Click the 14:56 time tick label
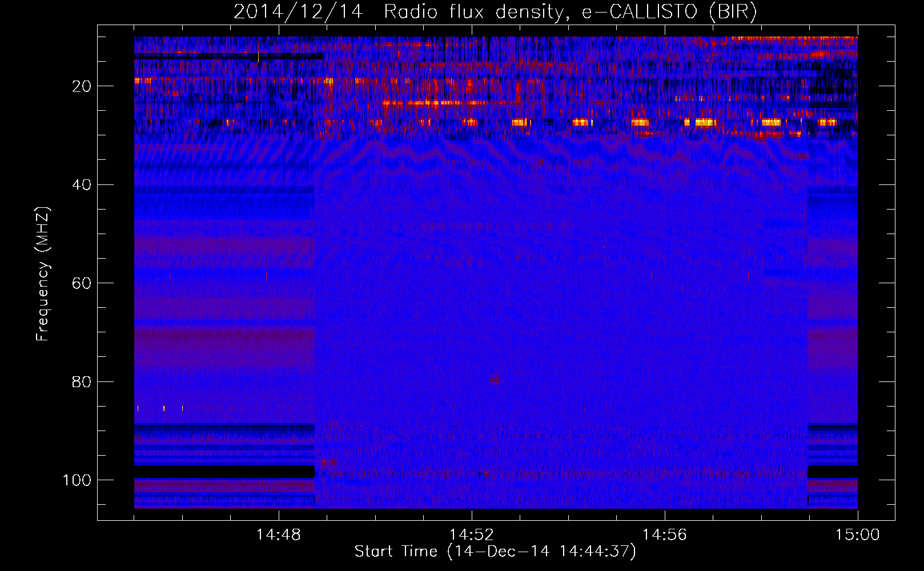This screenshot has width=924, height=571. (665, 535)
